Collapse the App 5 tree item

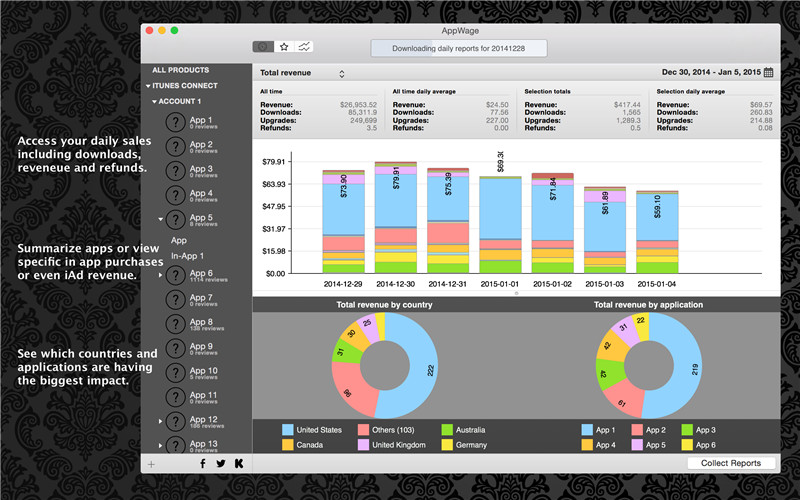(160, 219)
